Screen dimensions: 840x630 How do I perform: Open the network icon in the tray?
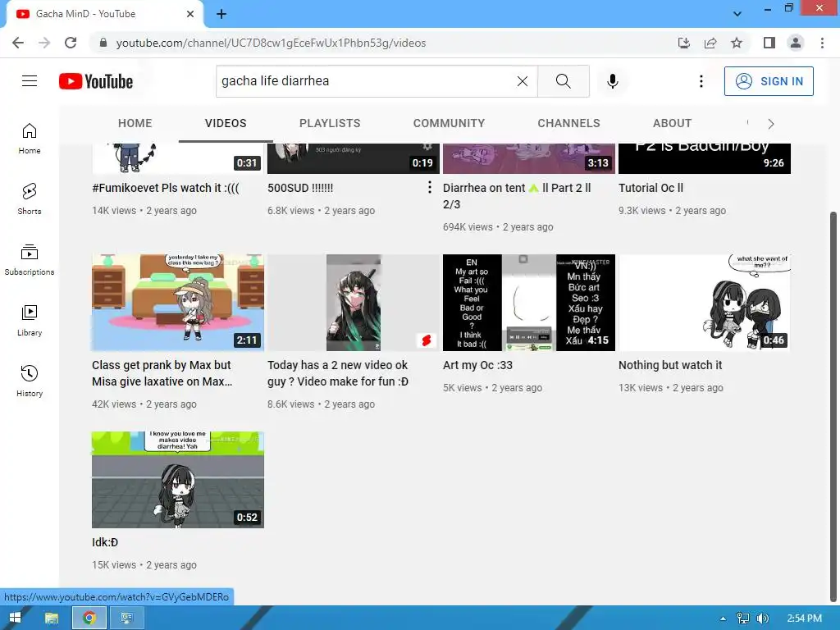point(743,619)
